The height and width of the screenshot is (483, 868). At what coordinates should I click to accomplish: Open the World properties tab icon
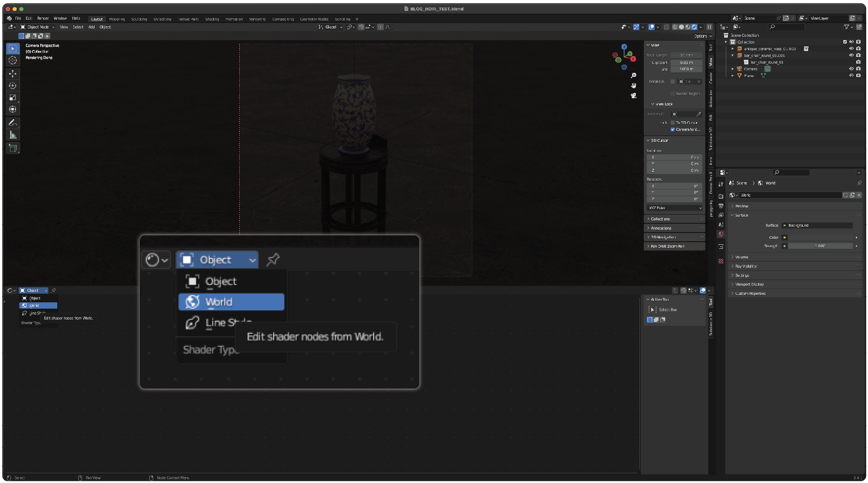(721, 234)
